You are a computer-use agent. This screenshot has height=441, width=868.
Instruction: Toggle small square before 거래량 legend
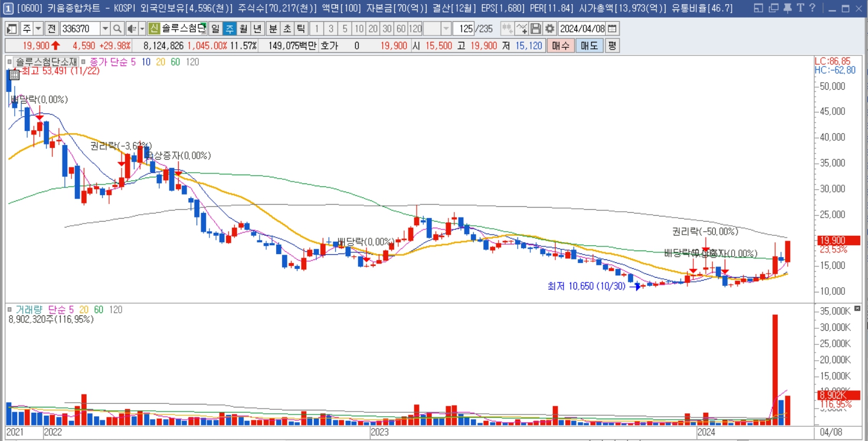point(9,309)
